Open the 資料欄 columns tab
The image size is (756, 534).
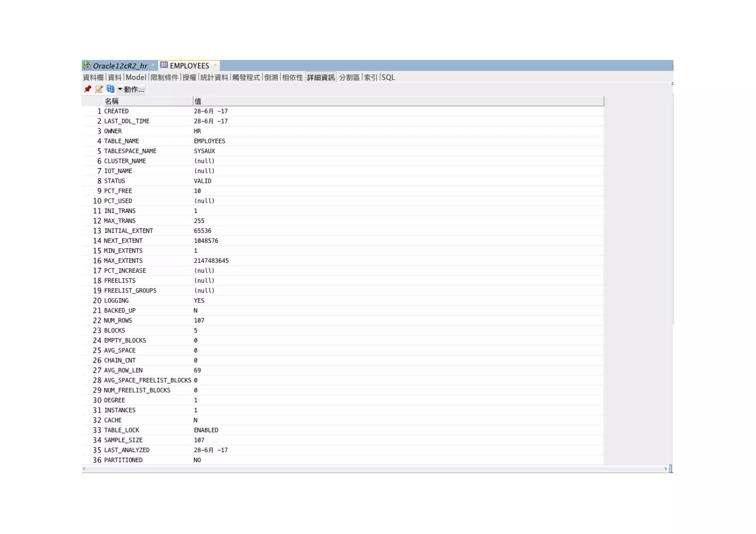click(93, 77)
